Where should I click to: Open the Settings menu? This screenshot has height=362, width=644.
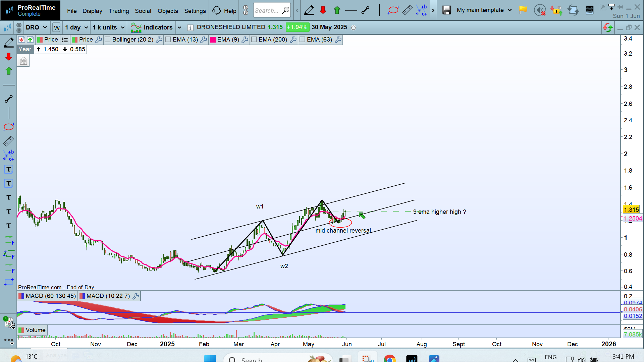tap(195, 11)
